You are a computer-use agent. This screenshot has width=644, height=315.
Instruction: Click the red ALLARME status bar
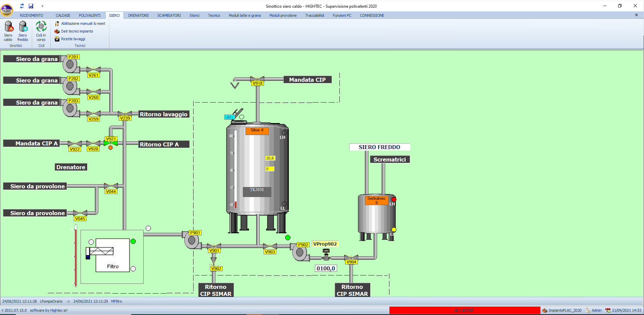click(465, 311)
